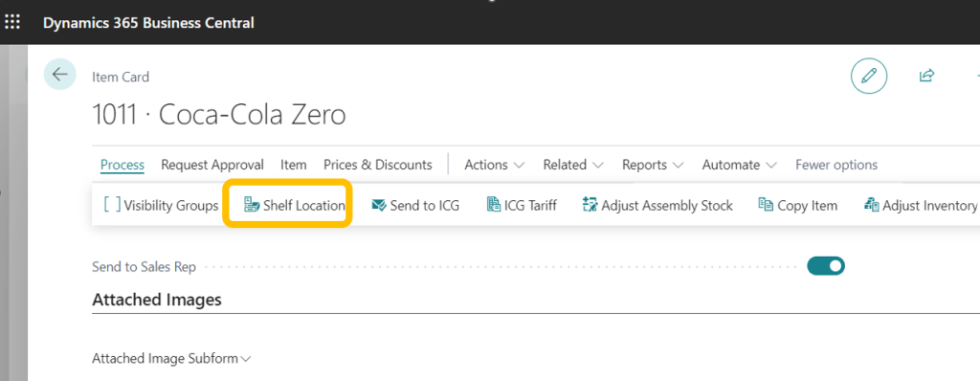The image size is (980, 381).
Task: Open the app launcher waffle icon
Action: pos(11,23)
